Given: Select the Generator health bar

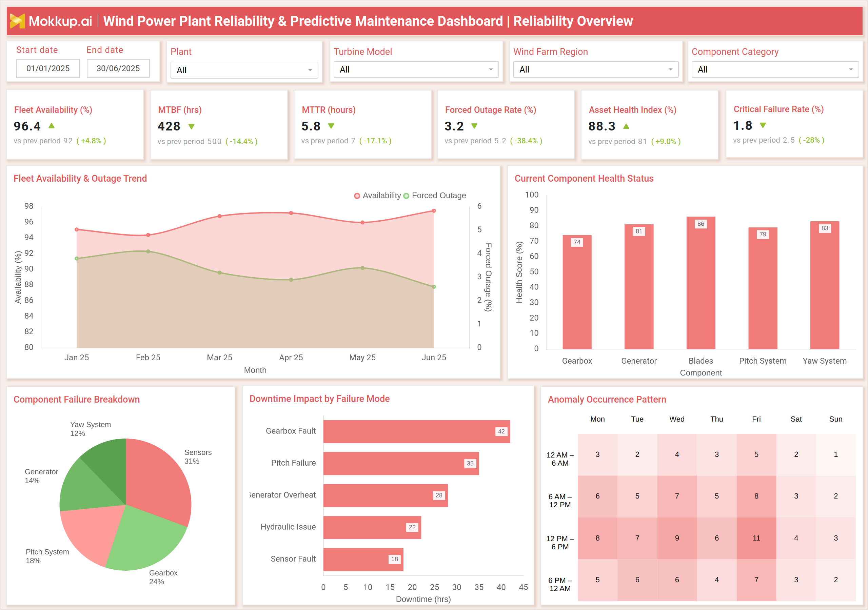Looking at the screenshot, I should [x=639, y=287].
